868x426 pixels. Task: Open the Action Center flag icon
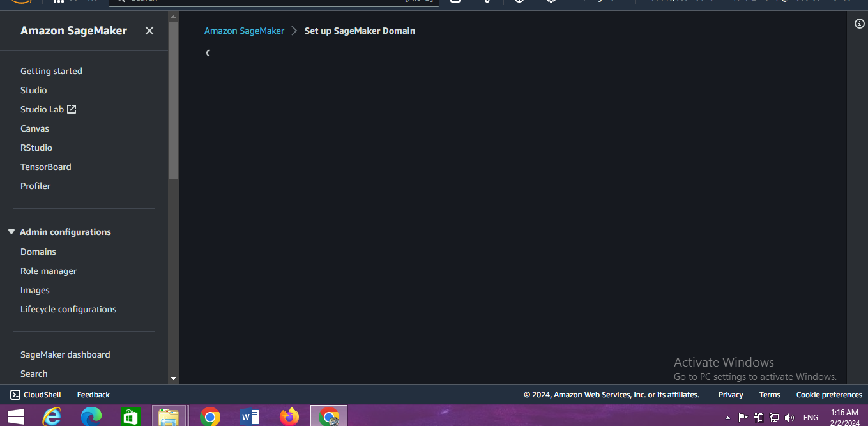tap(743, 418)
